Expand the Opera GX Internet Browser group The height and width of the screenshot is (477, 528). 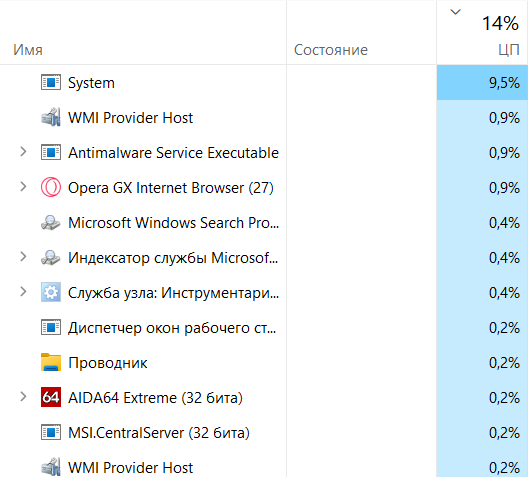point(23,187)
